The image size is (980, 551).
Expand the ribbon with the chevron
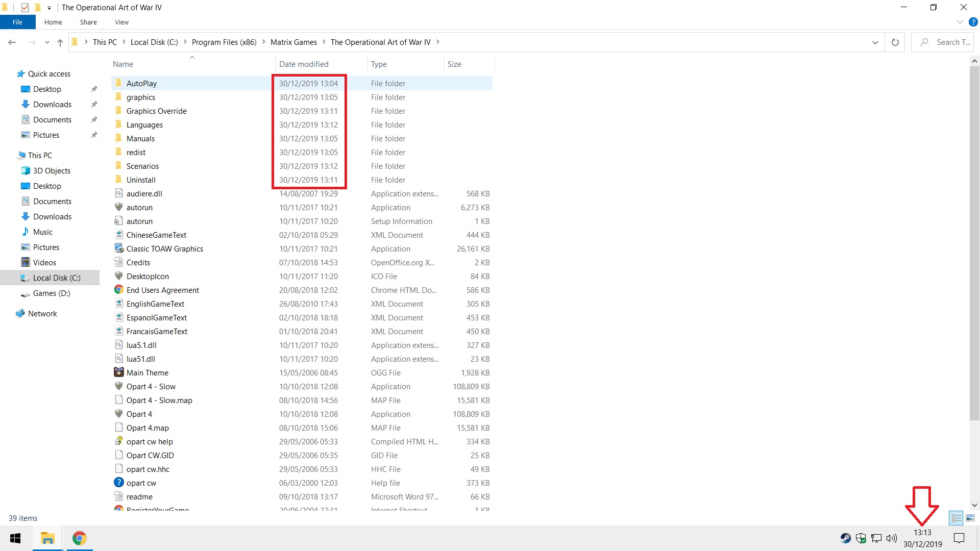point(960,22)
